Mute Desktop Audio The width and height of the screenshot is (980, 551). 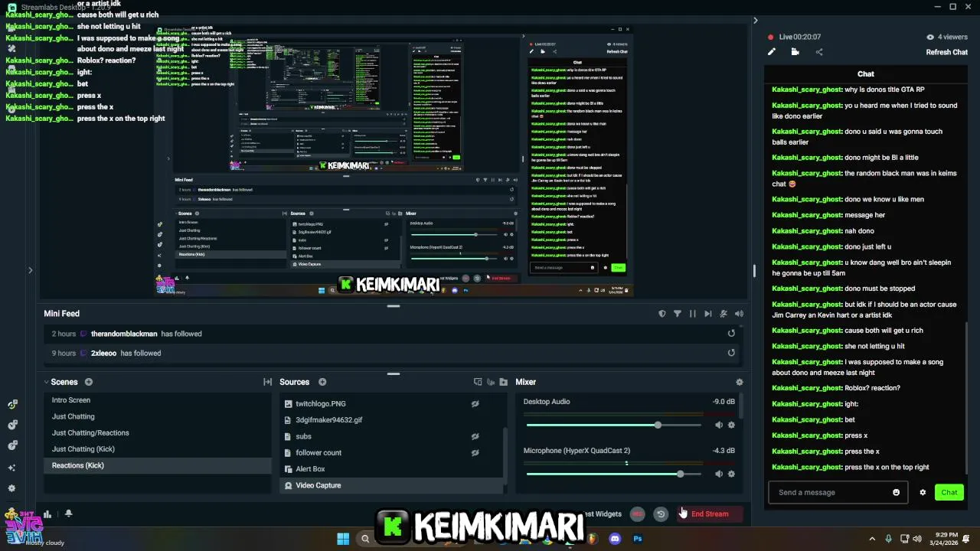coord(718,425)
